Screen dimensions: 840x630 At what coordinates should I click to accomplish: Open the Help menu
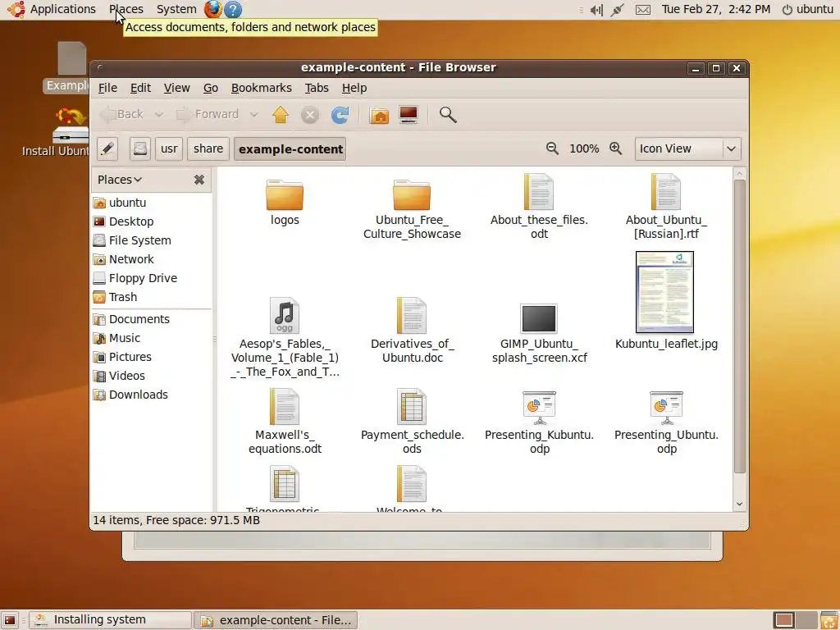pos(354,88)
